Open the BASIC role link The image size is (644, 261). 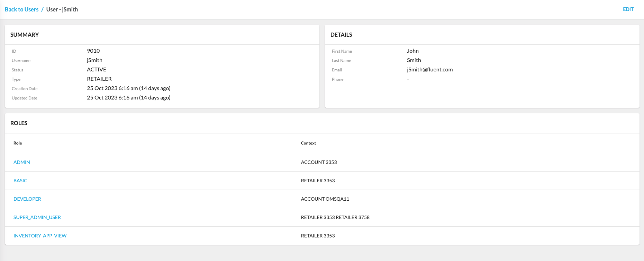[x=20, y=181]
